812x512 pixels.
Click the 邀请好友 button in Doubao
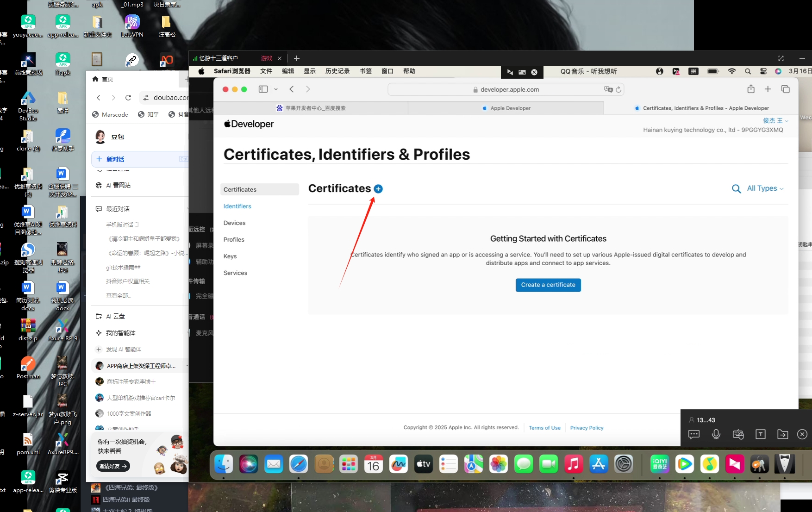click(x=113, y=466)
